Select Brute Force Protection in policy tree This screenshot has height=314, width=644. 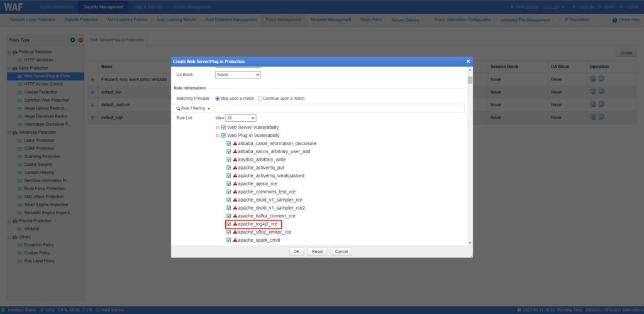tap(45, 188)
